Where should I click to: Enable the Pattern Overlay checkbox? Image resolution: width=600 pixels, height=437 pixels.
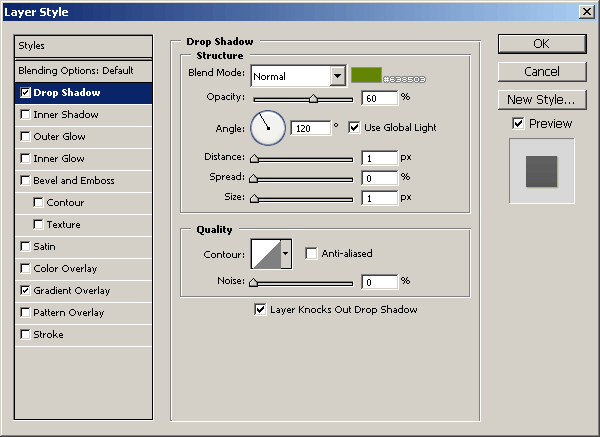25,313
